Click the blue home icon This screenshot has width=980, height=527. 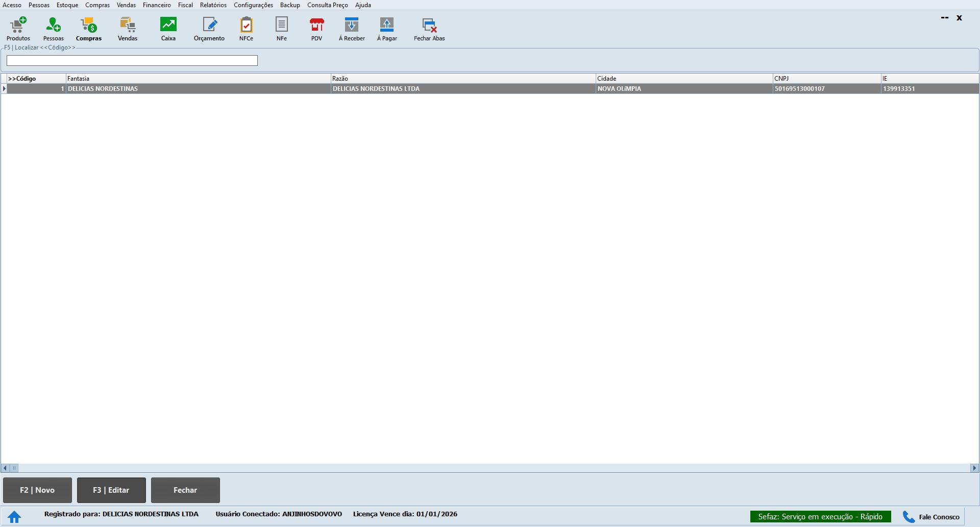pos(14,517)
